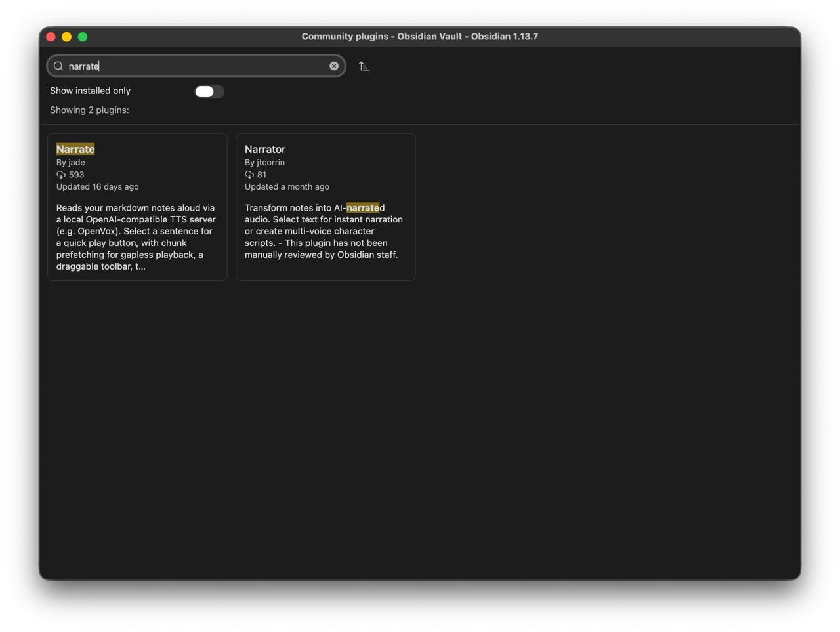Click the search magnifier icon

(x=58, y=66)
